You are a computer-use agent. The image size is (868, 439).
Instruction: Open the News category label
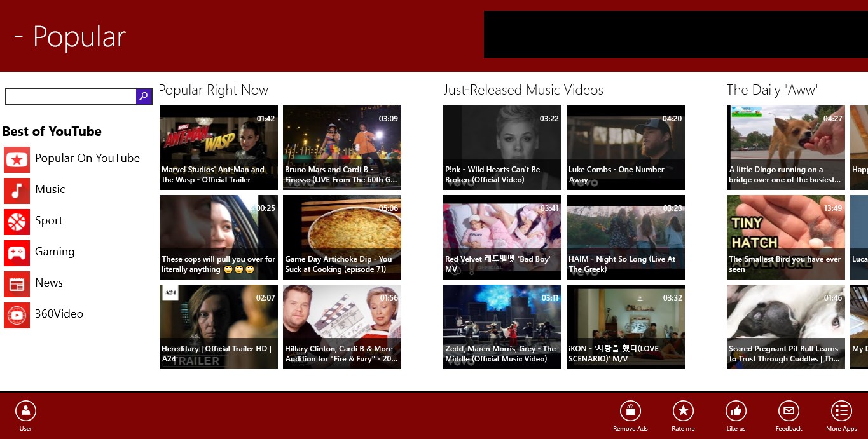coord(49,283)
